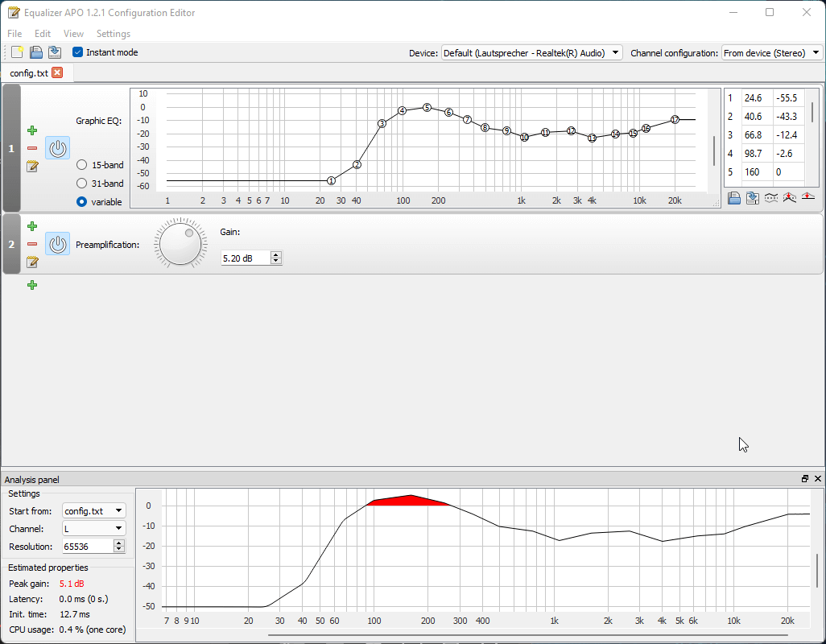Click Invert response icon below band table
The width and height of the screenshot is (826, 644).
tap(771, 198)
